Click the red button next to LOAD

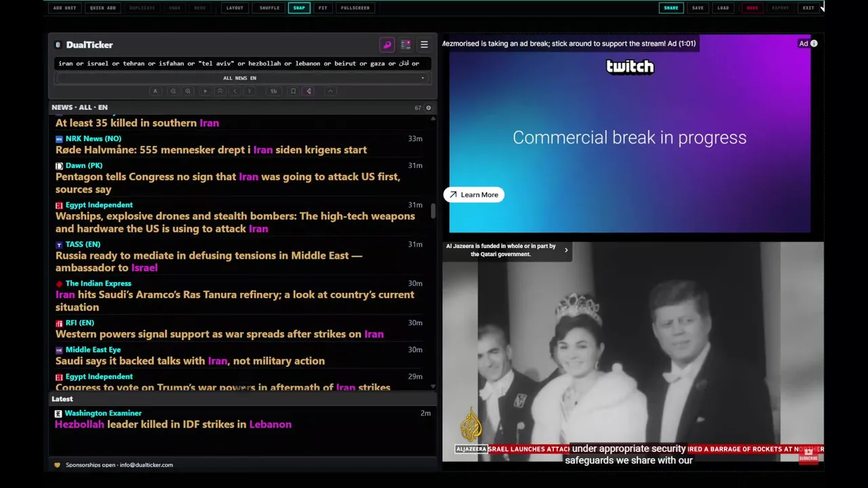click(x=752, y=8)
